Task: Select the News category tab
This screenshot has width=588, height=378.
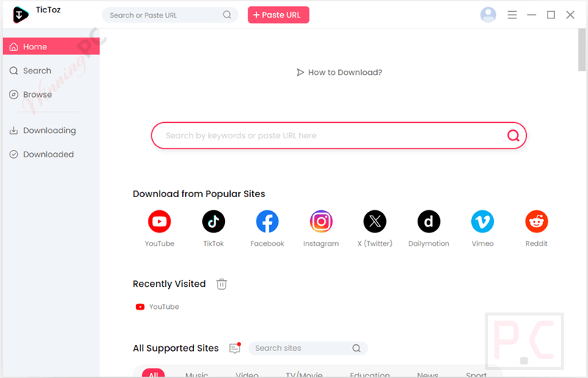Action: (x=428, y=374)
